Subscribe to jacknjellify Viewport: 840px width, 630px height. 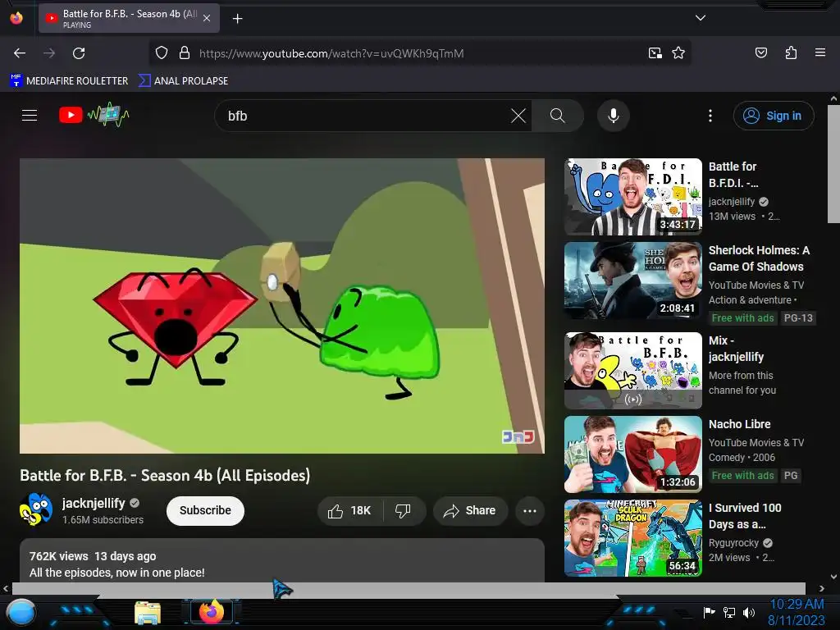coord(205,510)
